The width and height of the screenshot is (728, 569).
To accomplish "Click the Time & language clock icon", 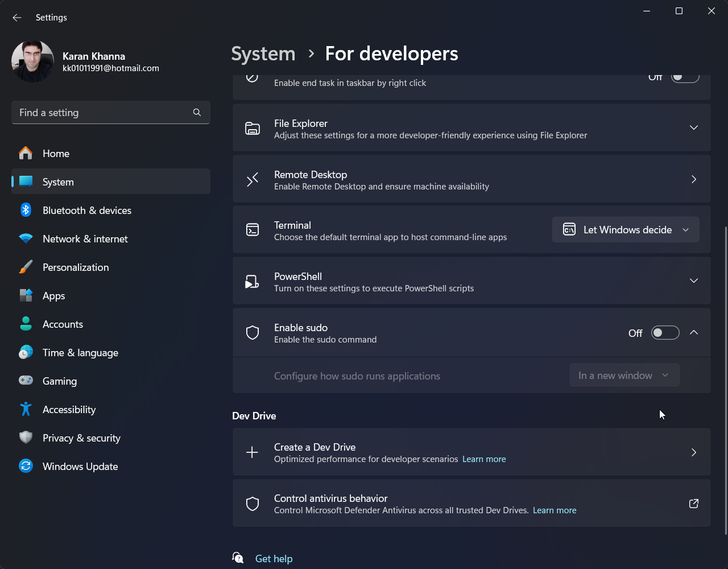I will (26, 352).
